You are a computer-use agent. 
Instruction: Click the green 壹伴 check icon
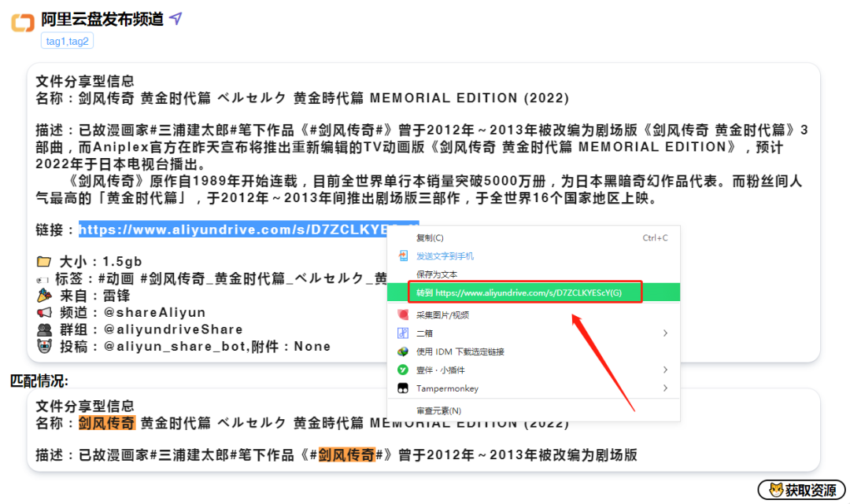point(403,370)
